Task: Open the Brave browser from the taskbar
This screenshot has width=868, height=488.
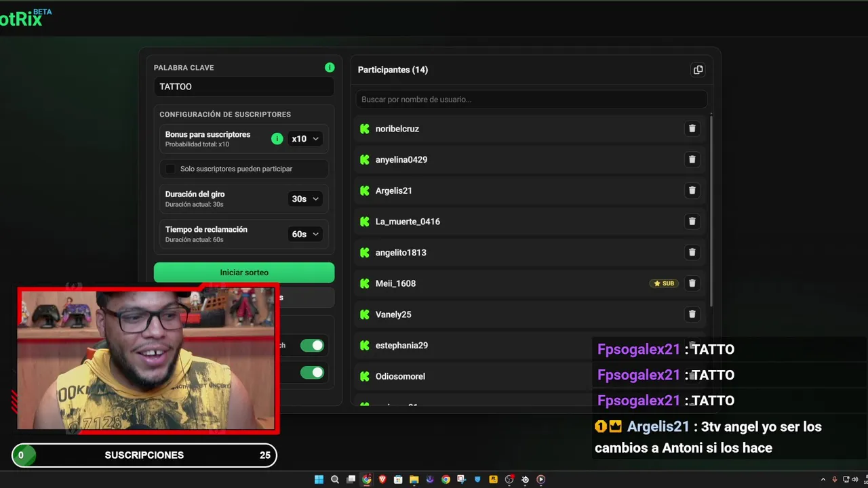Action: click(x=382, y=479)
